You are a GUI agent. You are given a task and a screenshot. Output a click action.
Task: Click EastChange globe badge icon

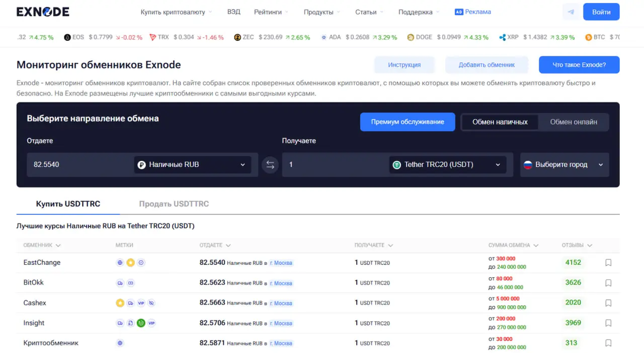[x=120, y=263]
